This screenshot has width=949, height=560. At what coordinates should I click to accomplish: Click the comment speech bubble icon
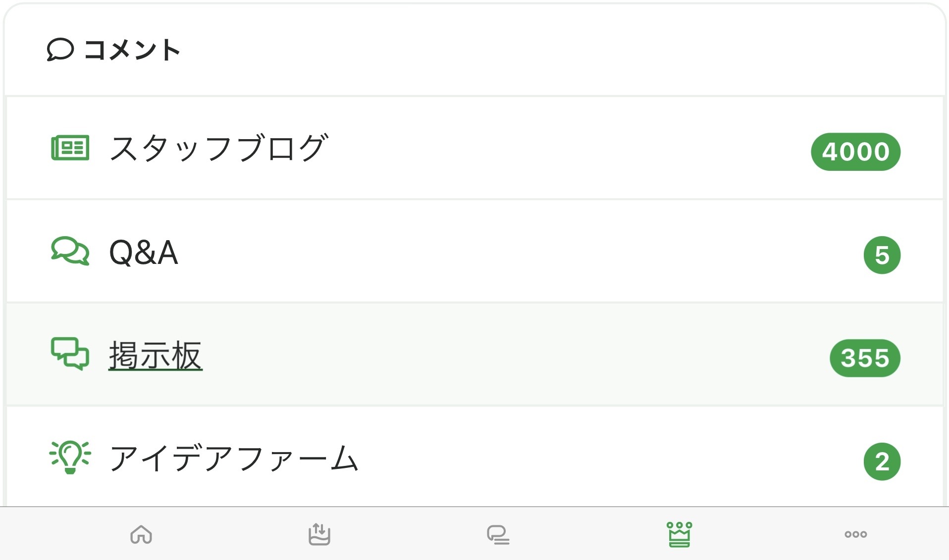point(60,50)
